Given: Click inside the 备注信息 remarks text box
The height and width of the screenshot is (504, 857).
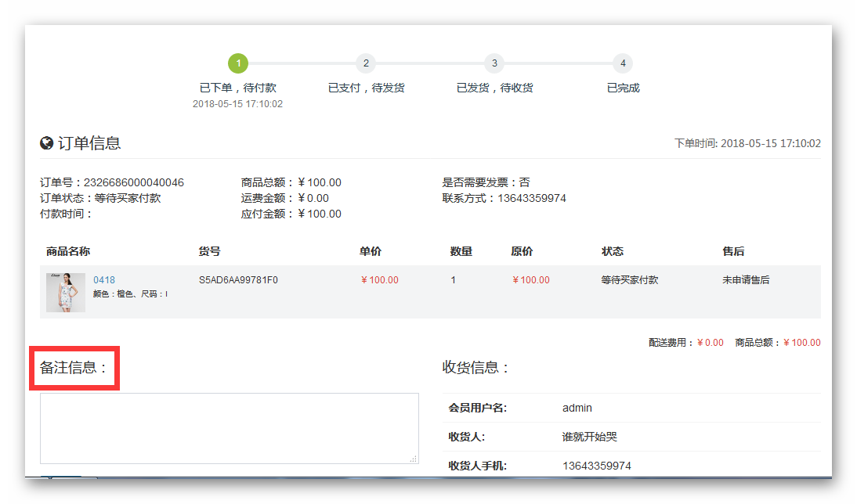Looking at the screenshot, I should 229,427.
